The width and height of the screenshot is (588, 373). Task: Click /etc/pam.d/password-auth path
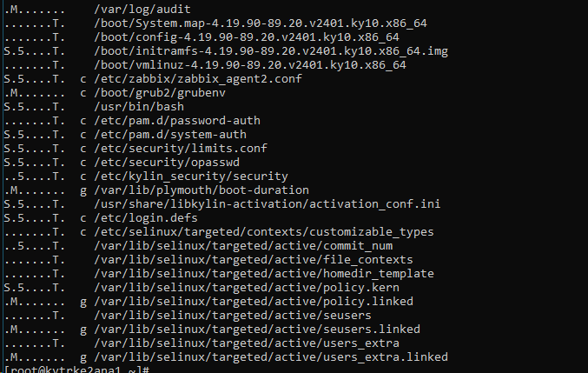177,121
